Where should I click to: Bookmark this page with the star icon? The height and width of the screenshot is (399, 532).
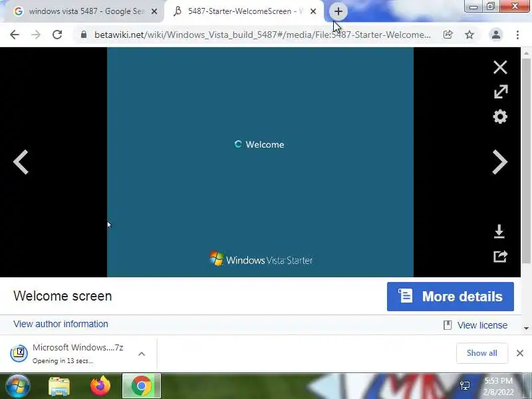pos(469,35)
